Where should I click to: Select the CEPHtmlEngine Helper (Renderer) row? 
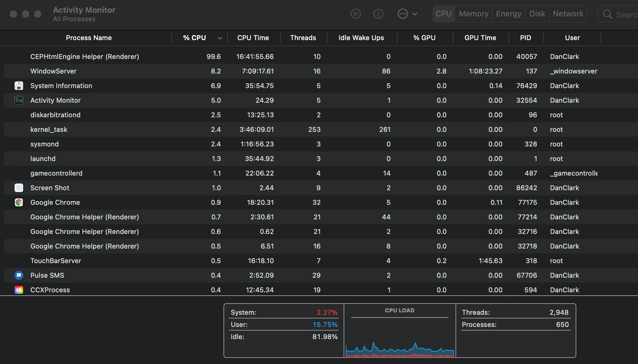click(x=85, y=57)
